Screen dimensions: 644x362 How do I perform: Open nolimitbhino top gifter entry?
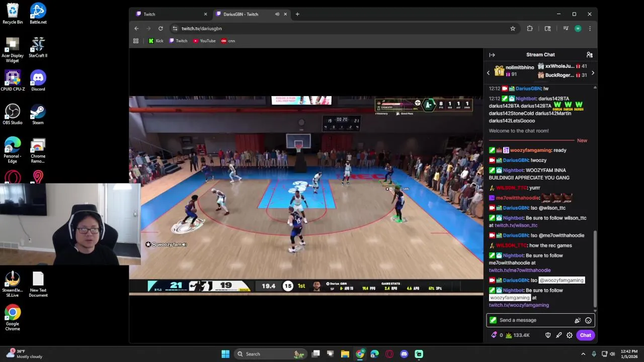click(x=514, y=71)
